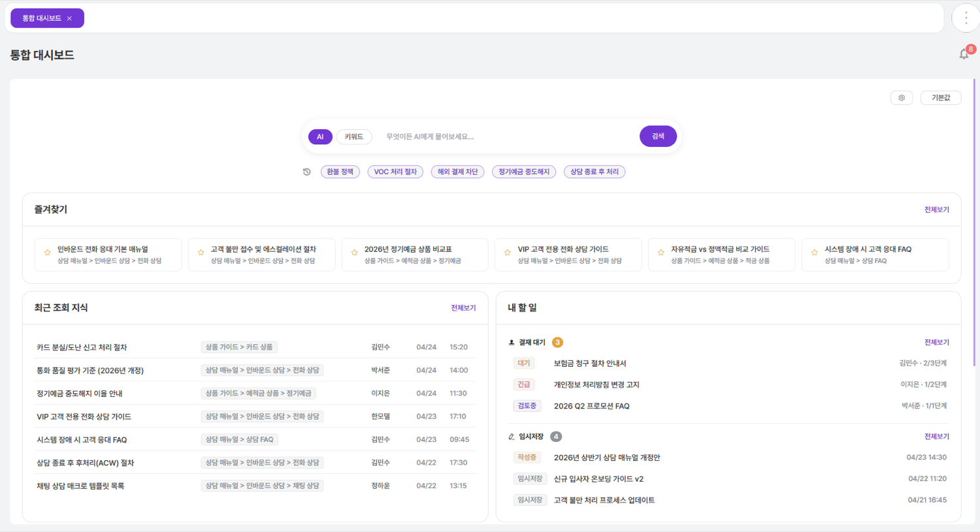
Task: Select the 정기예금 중도해지 chip
Action: [x=524, y=172]
